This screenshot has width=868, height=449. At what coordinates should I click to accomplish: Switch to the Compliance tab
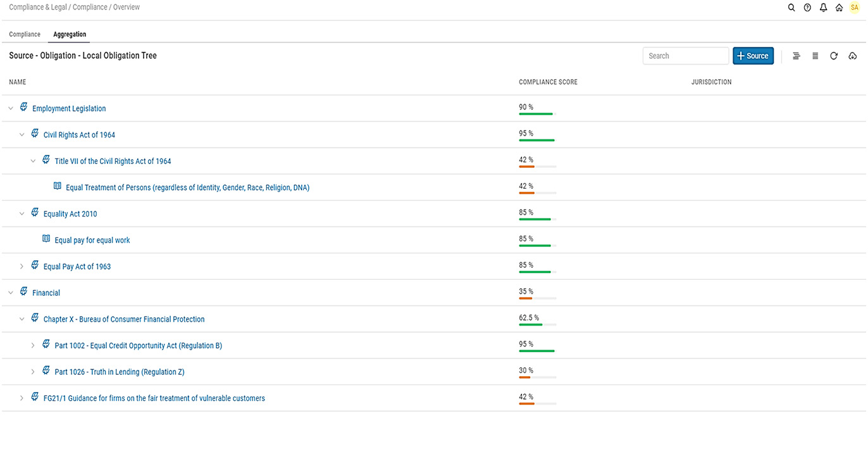click(x=25, y=34)
